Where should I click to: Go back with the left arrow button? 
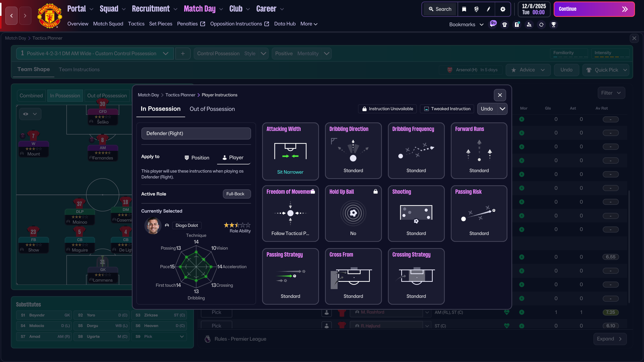point(12,16)
